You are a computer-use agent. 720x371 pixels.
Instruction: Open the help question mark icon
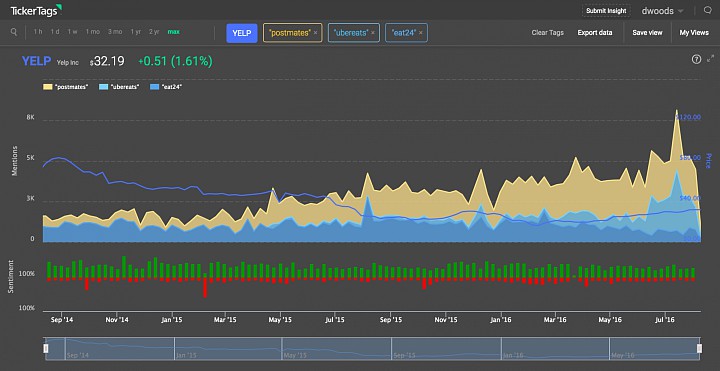pos(696,59)
